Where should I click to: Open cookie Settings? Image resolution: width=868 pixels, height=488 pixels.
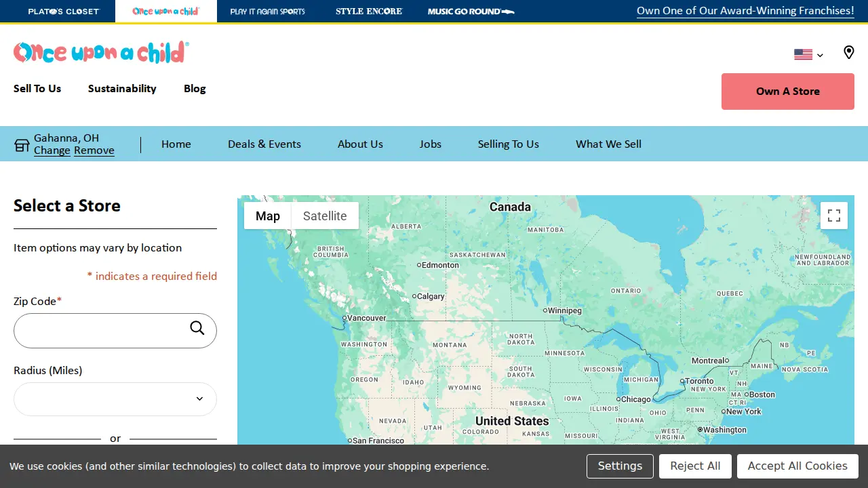tap(620, 466)
